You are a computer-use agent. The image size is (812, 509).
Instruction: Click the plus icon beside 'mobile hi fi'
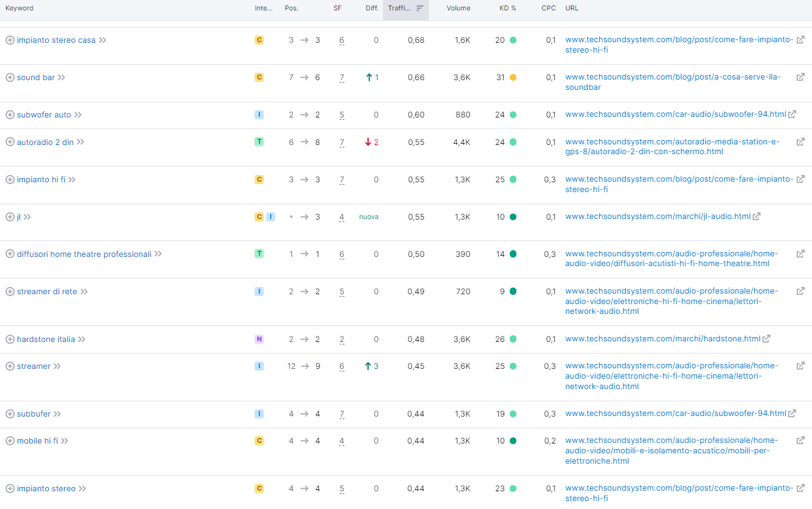coord(10,440)
